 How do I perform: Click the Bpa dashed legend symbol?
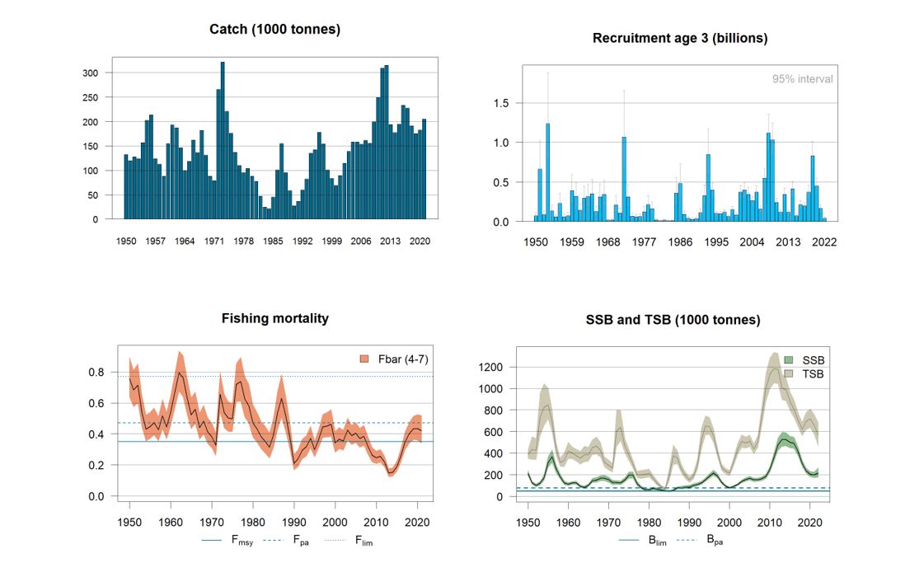(687, 541)
